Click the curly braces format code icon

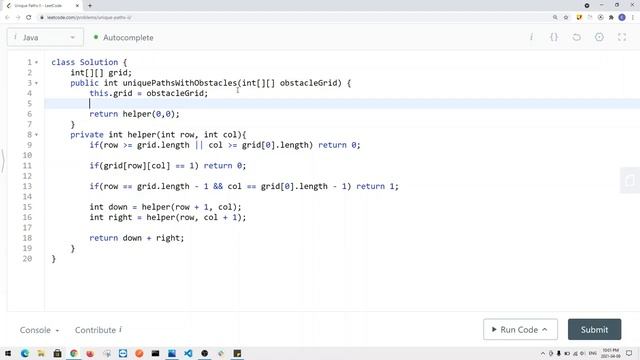pos(553,37)
